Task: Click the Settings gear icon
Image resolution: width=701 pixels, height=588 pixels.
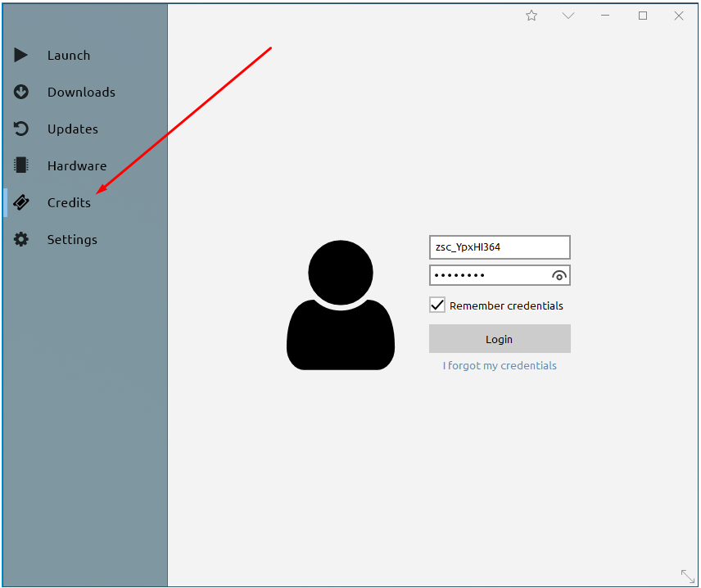Action: pyautogui.click(x=21, y=239)
